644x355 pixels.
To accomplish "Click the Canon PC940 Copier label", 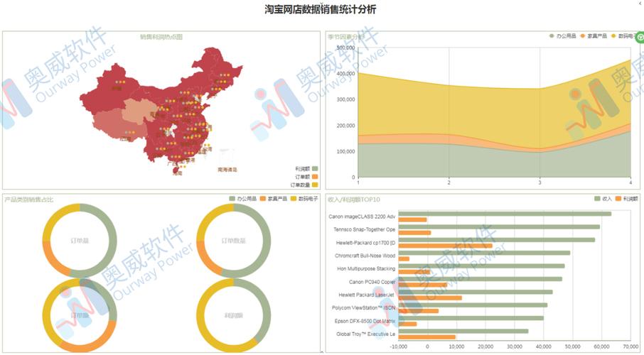I will 372,282.
